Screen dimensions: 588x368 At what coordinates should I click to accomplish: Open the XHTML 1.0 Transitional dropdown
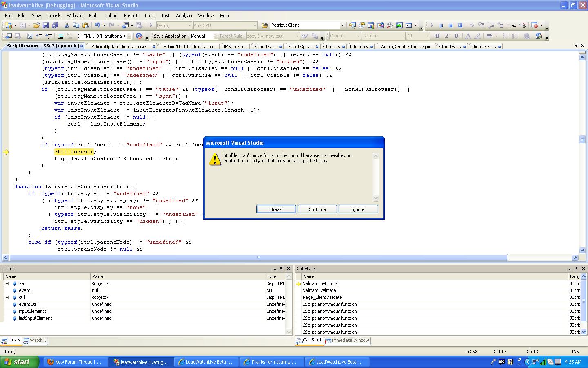pos(129,36)
